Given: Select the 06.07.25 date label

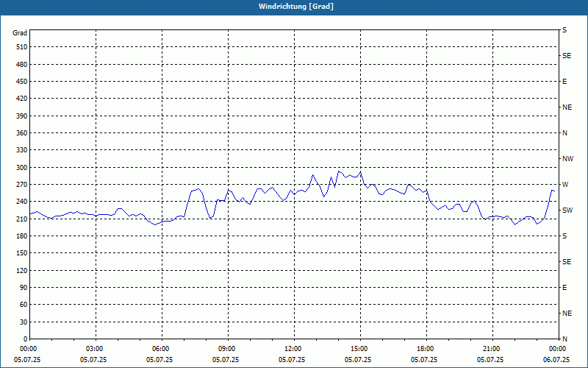Looking at the screenshot, I should pos(556,359).
